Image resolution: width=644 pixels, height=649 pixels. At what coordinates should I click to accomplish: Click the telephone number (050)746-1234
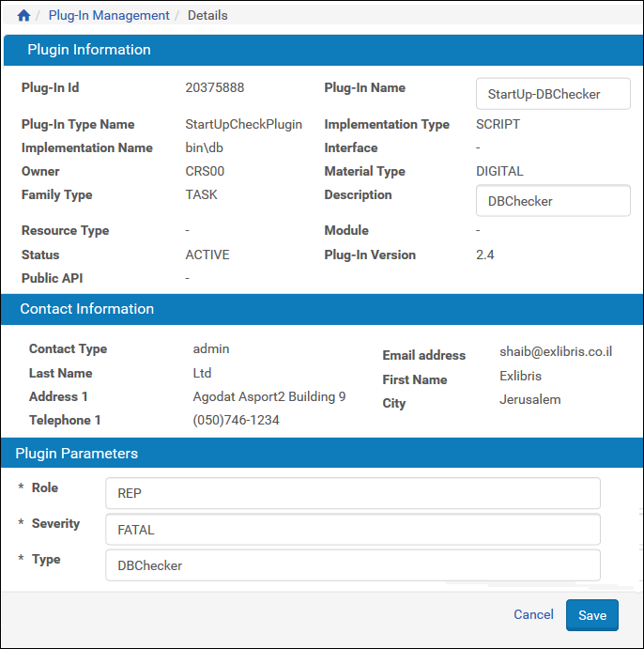click(x=236, y=420)
